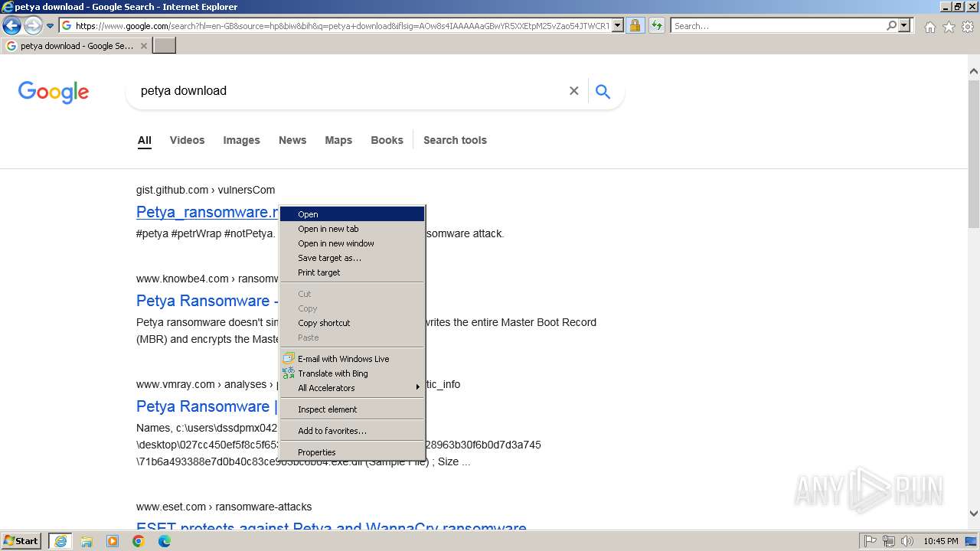Choose Open in context menu
This screenshot has height=551, width=980.
click(x=352, y=214)
